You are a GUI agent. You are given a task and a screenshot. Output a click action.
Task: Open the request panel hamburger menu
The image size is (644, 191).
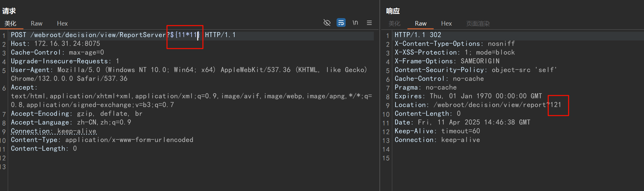pyautogui.click(x=369, y=23)
